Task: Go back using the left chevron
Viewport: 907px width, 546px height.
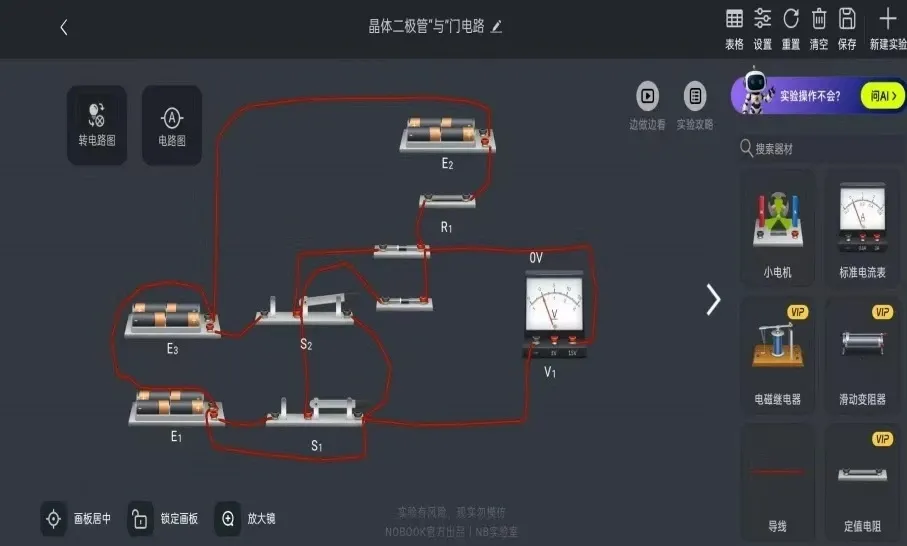Action: click(64, 27)
